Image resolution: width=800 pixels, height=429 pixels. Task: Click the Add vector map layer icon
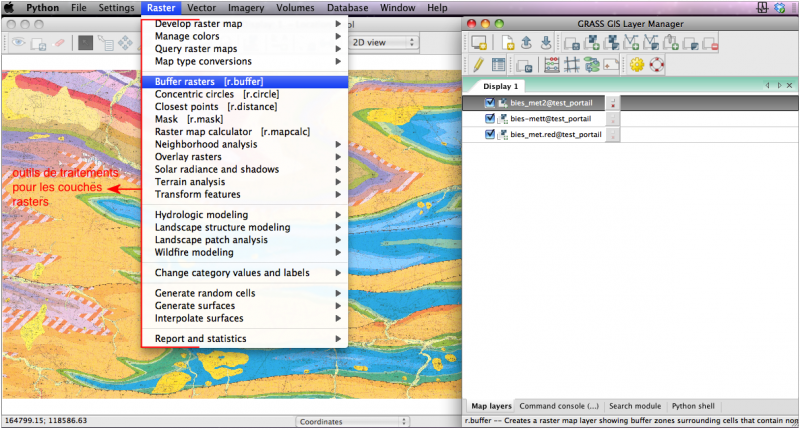630,43
